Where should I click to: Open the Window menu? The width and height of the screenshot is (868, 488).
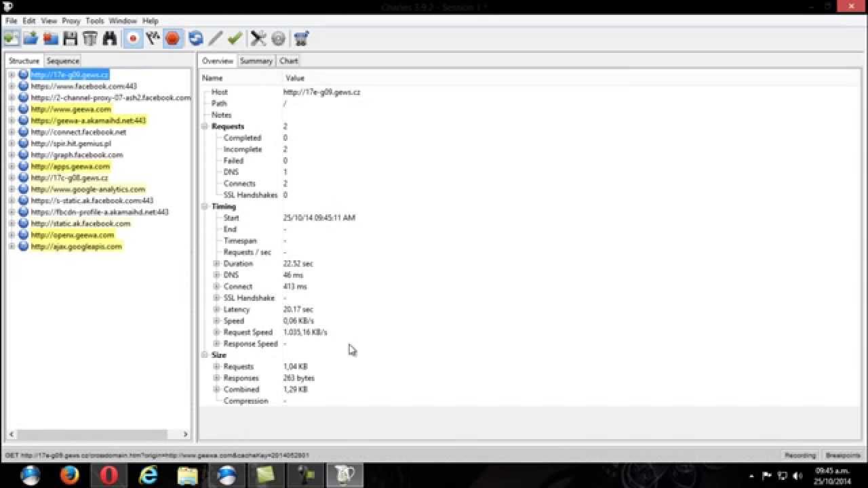pos(123,21)
